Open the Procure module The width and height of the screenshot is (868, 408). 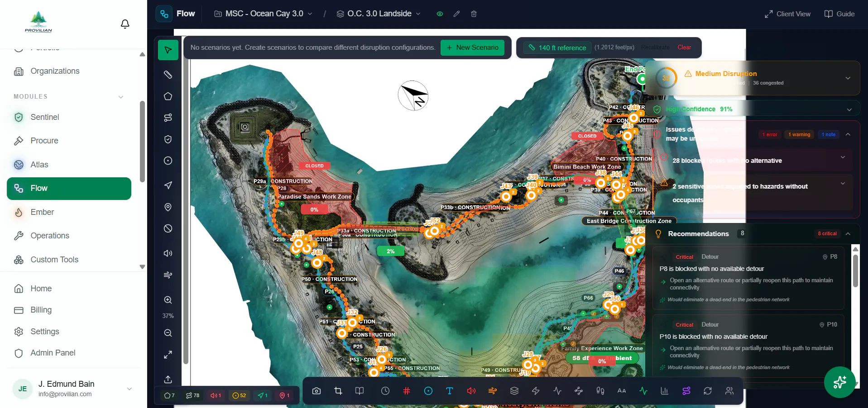pyautogui.click(x=69, y=141)
